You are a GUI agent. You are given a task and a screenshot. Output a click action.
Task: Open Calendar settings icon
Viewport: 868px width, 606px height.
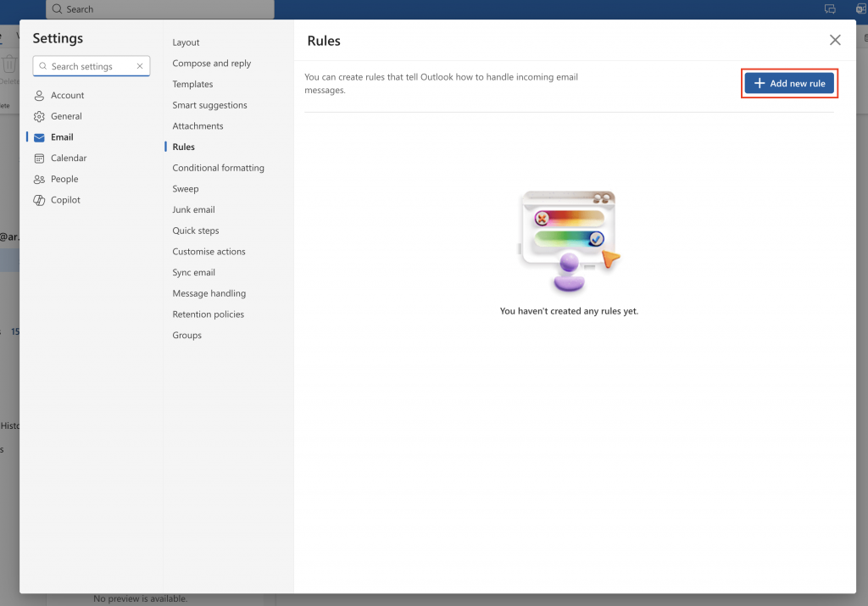coord(39,158)
